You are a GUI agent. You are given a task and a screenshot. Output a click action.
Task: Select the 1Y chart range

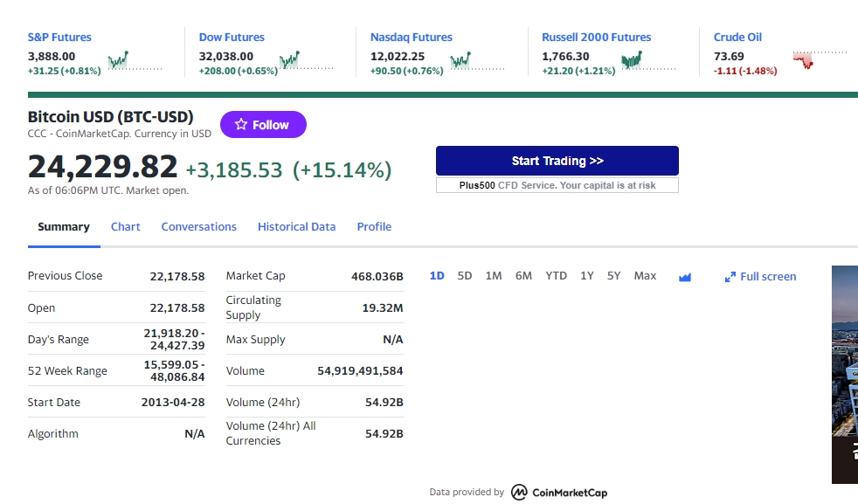click(587, 276)
